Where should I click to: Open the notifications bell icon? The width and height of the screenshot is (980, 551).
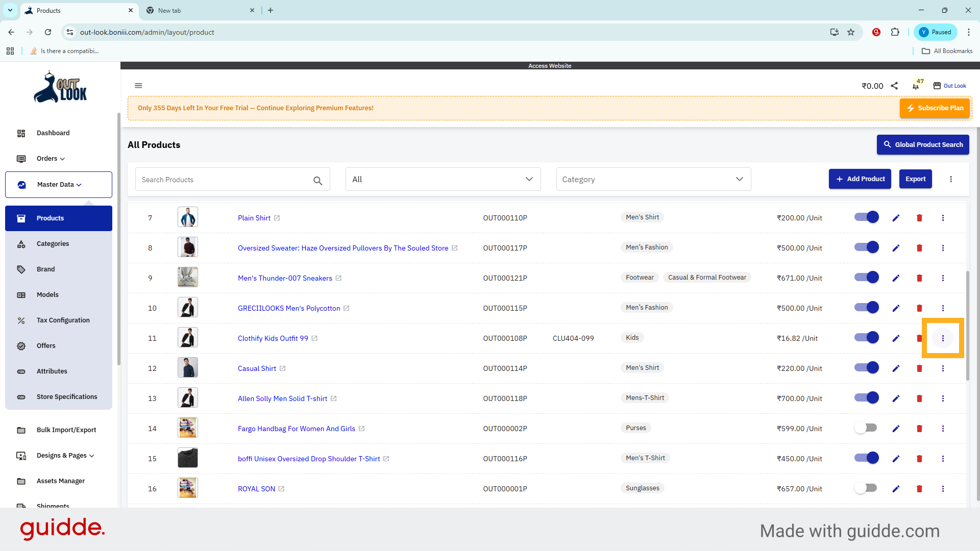tap(916, 86)
